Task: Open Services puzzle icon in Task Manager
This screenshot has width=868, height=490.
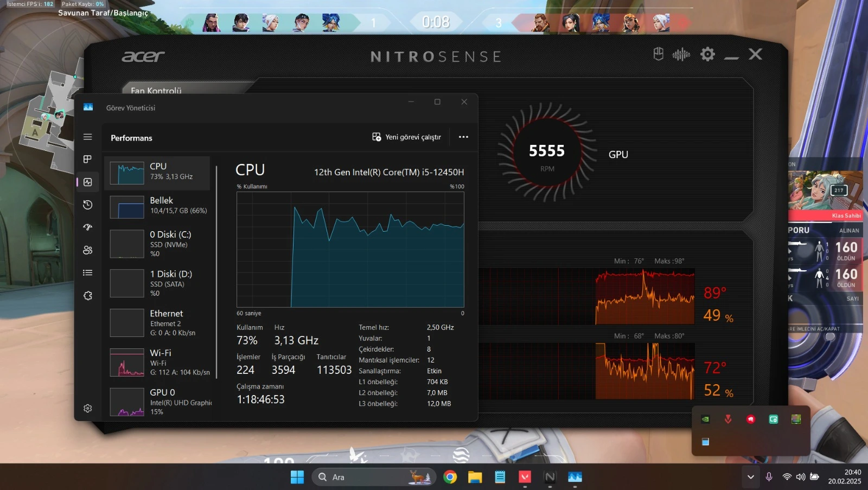Action: 87,296
